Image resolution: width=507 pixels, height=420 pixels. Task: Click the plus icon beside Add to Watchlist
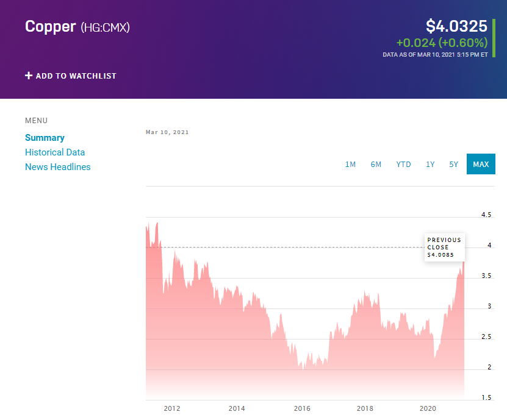29,76
